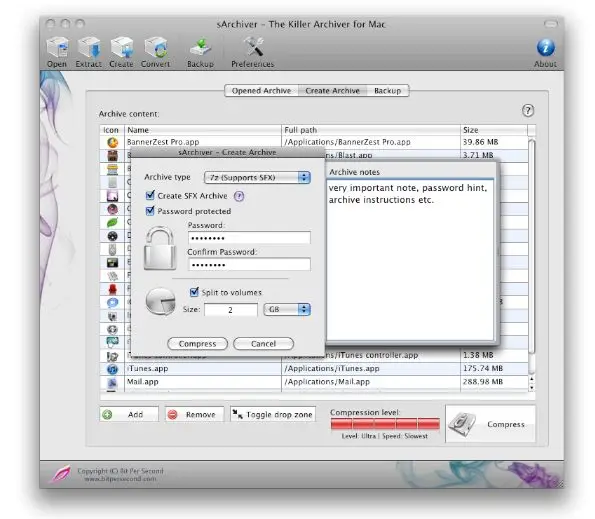Select the /Applications/Mail.app path cell
The height and width of the screenshot is (519, 595).
coord(371,382)
